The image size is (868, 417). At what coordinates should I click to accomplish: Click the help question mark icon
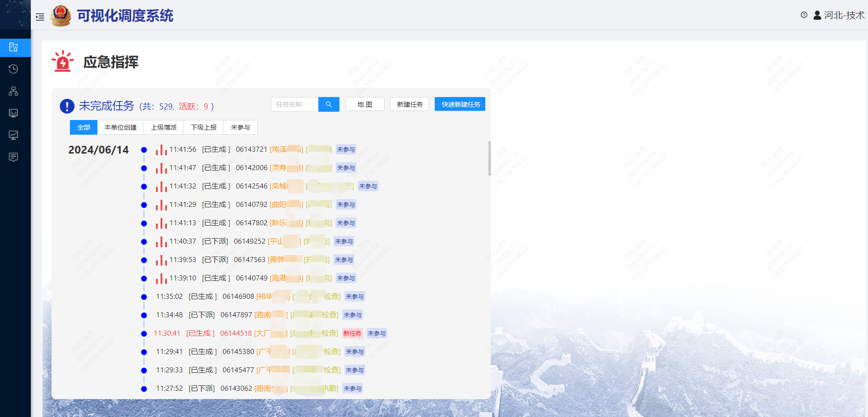(x=804, y=15)
